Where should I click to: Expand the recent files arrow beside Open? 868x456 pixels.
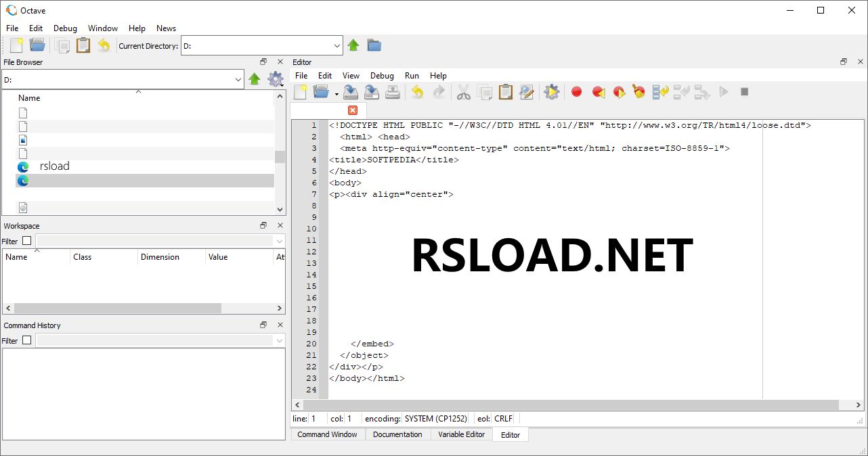(x=337, y=93)
